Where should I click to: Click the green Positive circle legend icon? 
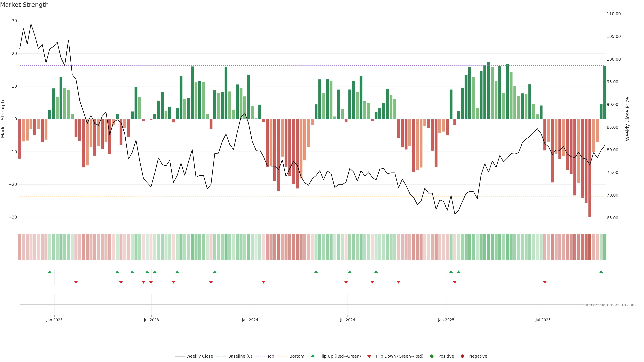click(432, 356)
